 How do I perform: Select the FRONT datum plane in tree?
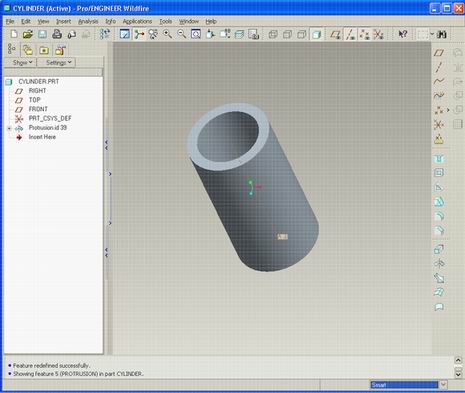[38, 109]
